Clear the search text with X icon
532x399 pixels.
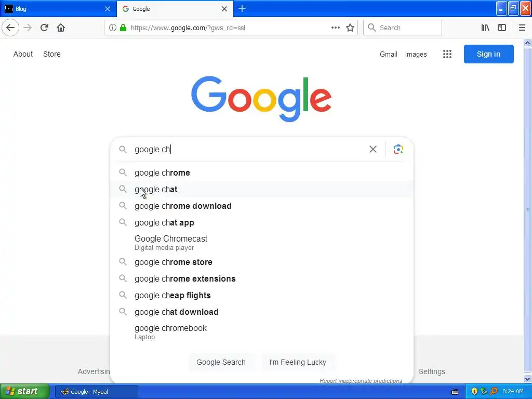click(x=373, y=149)
